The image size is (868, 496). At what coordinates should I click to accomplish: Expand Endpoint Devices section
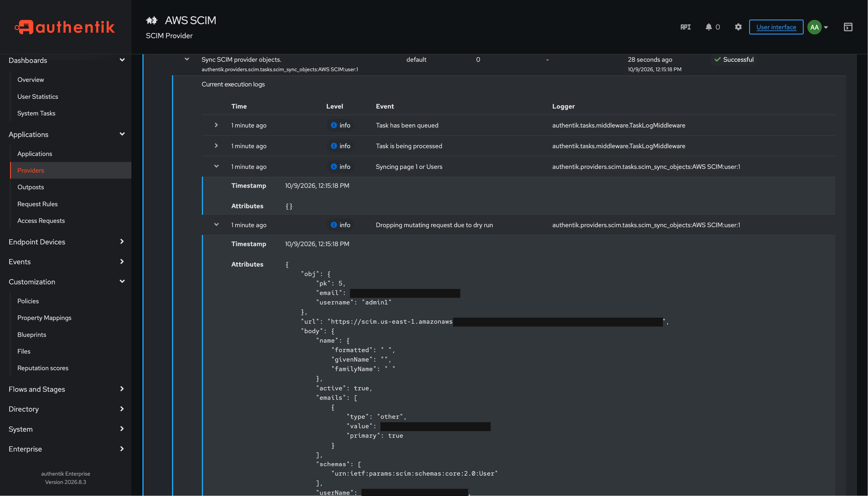[x=122, y=242]
